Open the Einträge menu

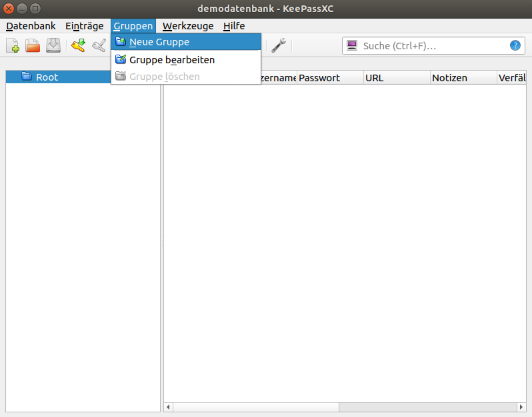click(84, 26)
